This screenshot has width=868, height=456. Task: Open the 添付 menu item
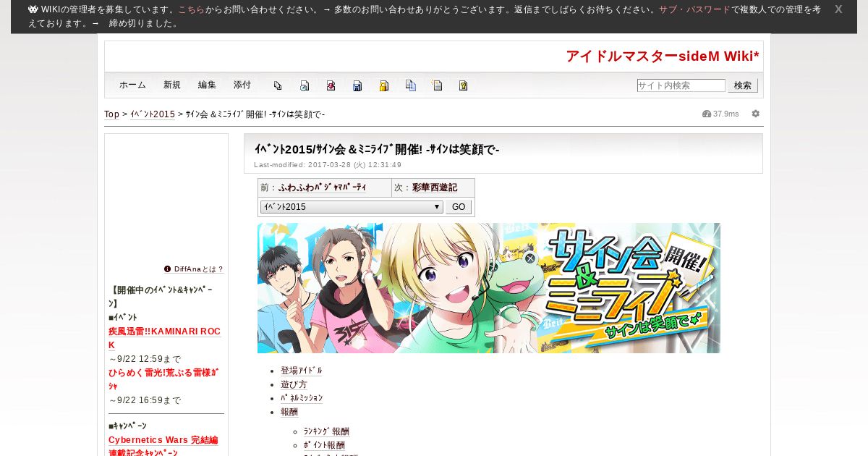click(242, 85)
